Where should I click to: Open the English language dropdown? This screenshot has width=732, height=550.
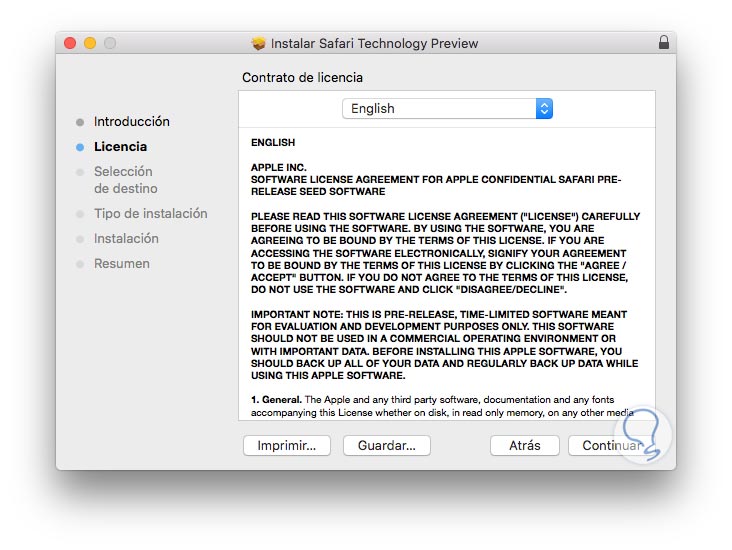(447, 109)
